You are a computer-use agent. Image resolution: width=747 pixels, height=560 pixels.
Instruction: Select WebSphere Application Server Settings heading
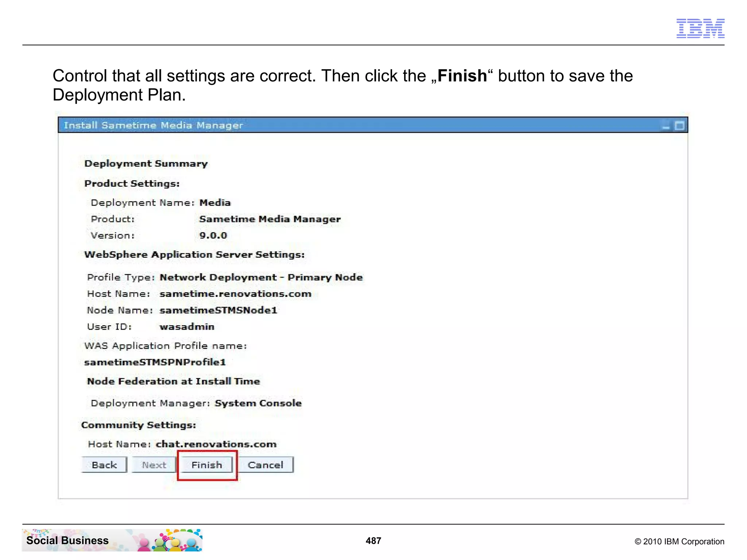(194, 254)
